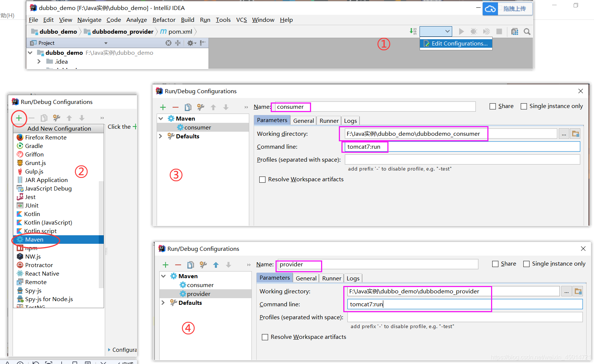Image resolution: width=594 pixels, height=364 pixels.
Task: Open the VCS menu
Action: [x=241, y=20]
